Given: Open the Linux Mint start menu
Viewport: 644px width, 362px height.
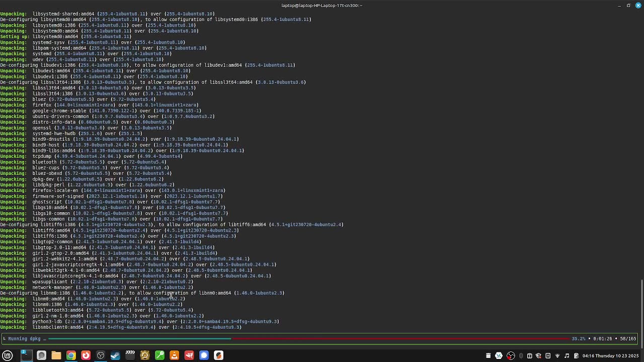Looking at the screenshot, I should tap(8, 355).
